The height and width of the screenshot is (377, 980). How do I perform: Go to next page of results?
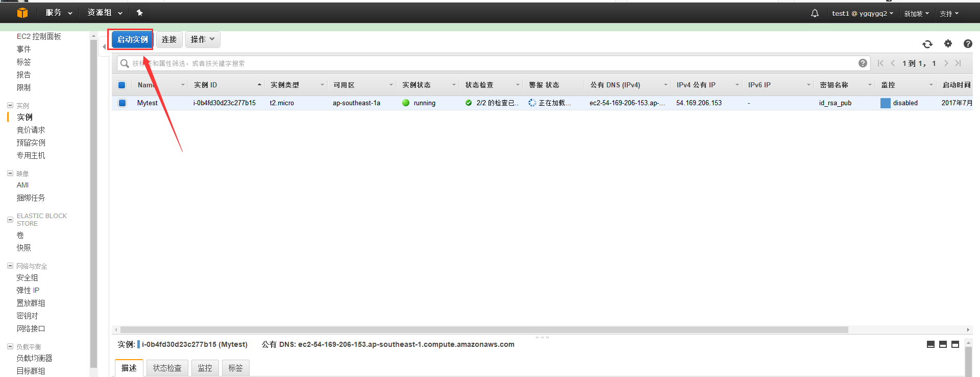click(x=946, y=63)
